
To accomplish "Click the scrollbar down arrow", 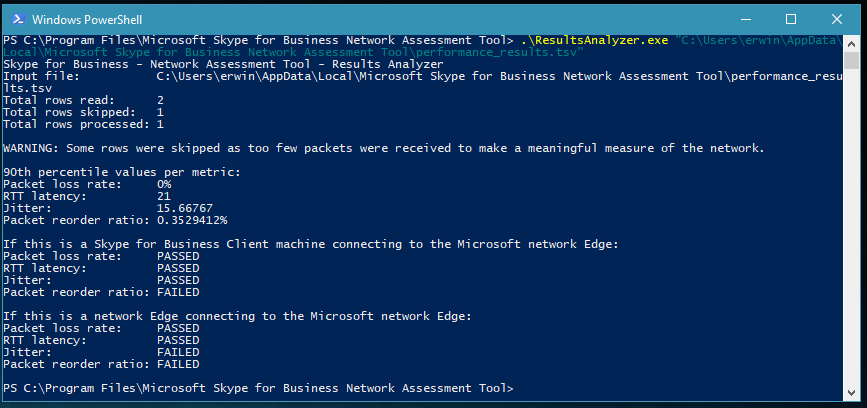I will 852,393.
